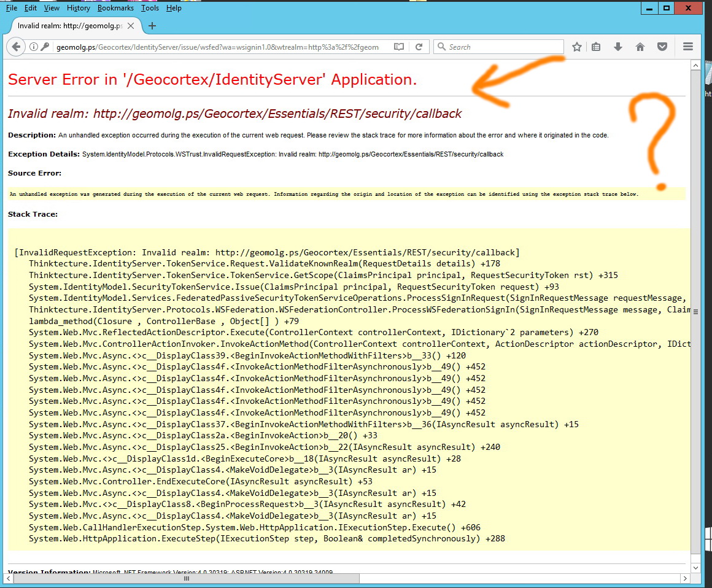Show bookmarks library icon
The width and height of the screenshot is (712, 588).
596,47
